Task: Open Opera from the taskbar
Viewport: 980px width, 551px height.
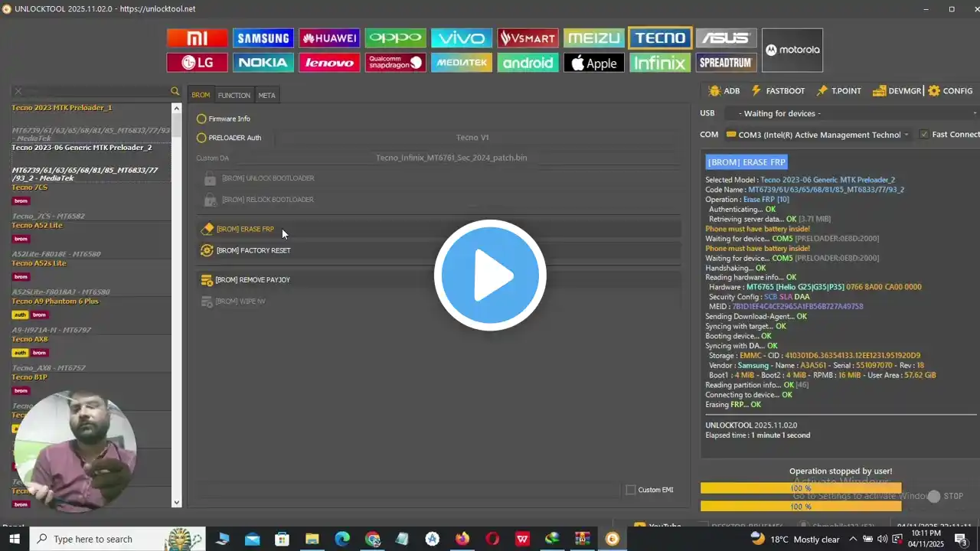Action: tap(492, 539)
